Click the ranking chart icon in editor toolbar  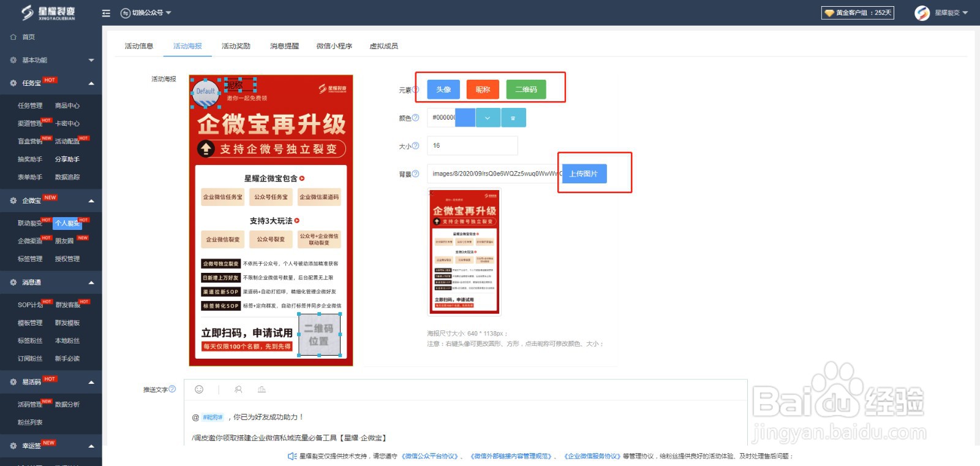tap(262, 389)
